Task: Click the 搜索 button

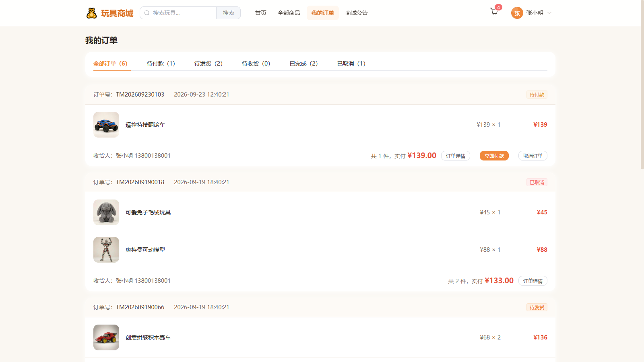Action: (x=228, y=13)
